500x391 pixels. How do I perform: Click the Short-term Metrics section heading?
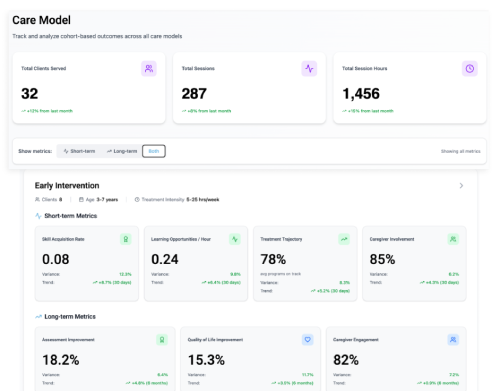(x=71, y=216)
